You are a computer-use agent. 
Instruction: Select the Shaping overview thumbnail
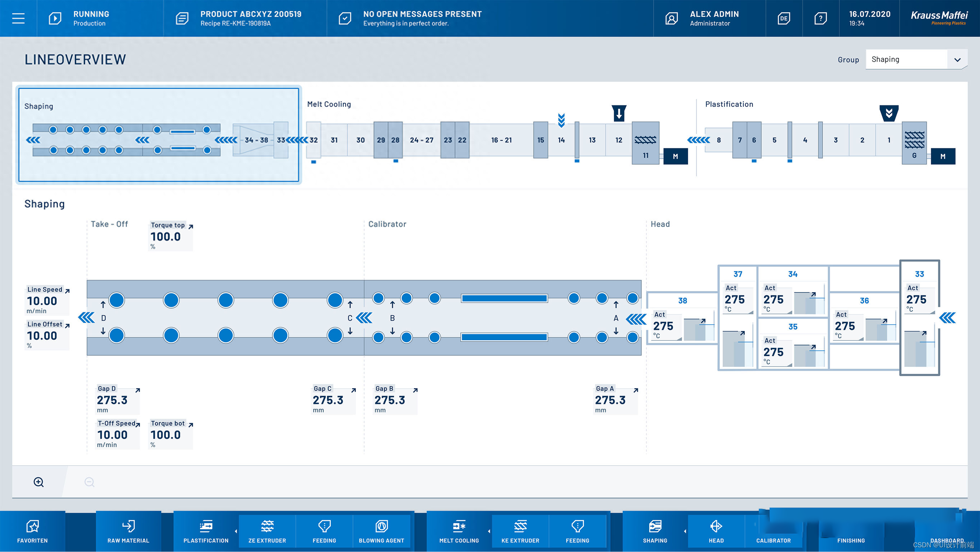[159, 135]
